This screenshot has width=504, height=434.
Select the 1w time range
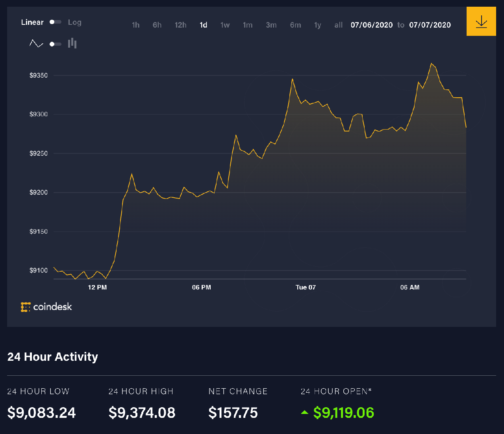[x=225, y=25]
